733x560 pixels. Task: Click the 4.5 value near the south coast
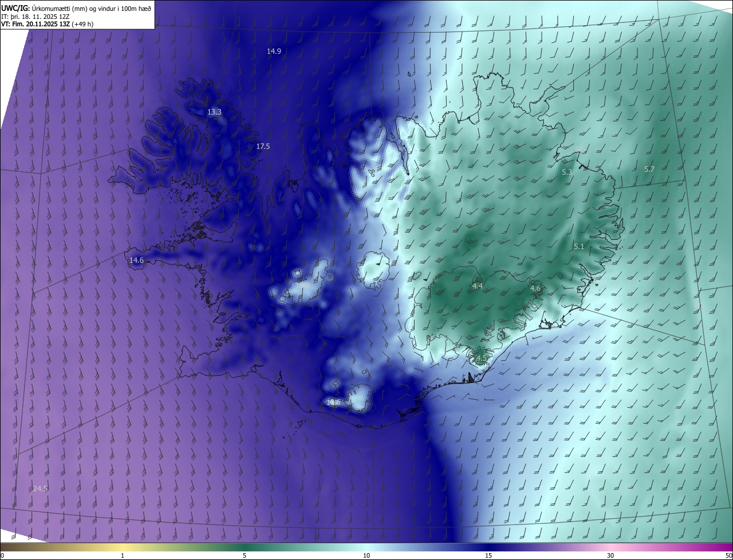pyautogui.click(x=481, y=359)
